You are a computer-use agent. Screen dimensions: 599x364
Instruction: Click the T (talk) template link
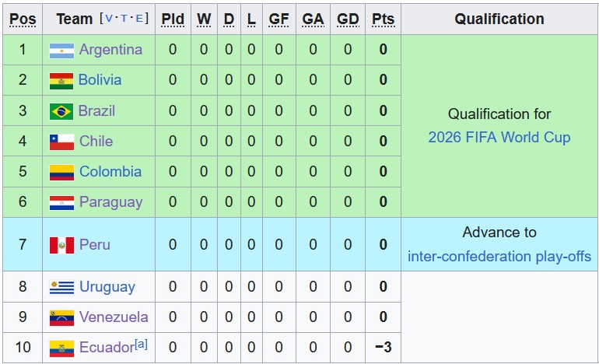pos(124,19)
